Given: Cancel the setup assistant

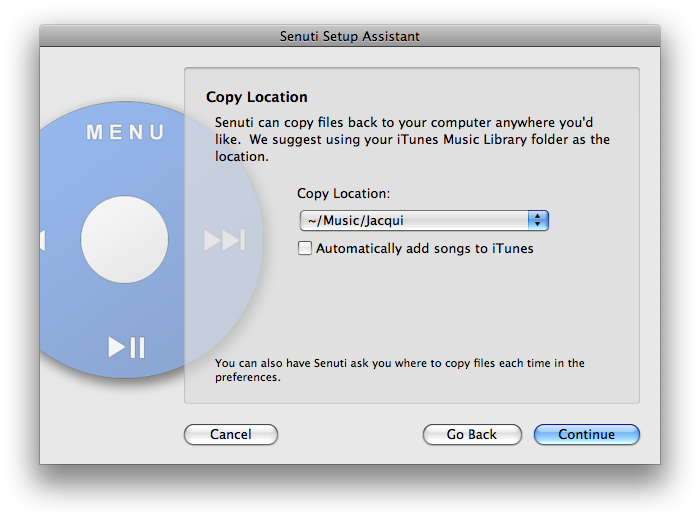Looking at the screenshot, I should point(231,434).
